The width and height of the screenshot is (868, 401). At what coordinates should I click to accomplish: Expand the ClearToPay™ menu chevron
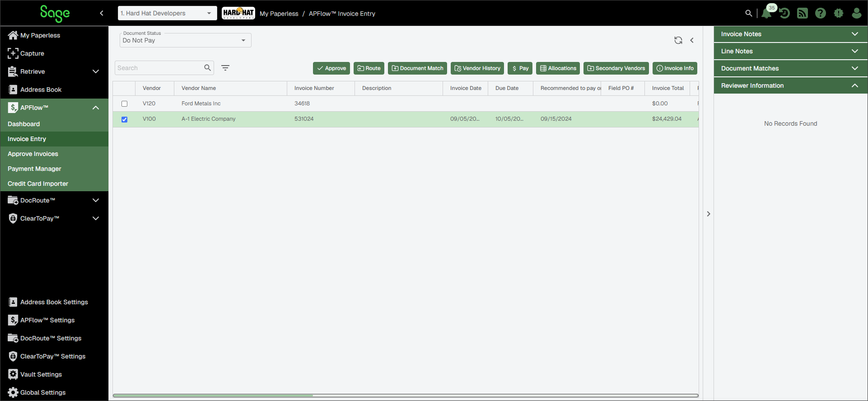pyautogui.click(x=96, y=218)
